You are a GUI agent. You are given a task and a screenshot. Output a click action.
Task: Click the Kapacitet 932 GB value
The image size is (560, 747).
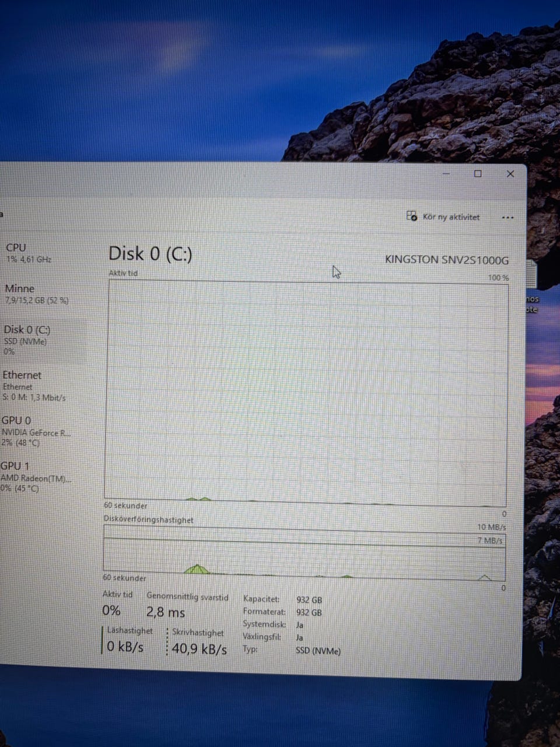click(x=309, y=600)
